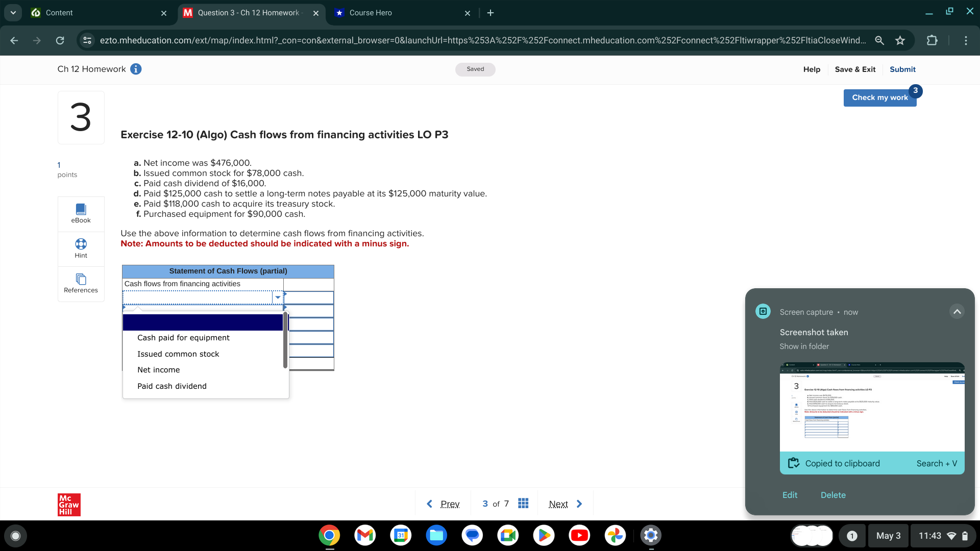Viewport: 980px width, 551px height.
Task: Open the financing activities answer dropdown
Action: (x=277, y=297)
